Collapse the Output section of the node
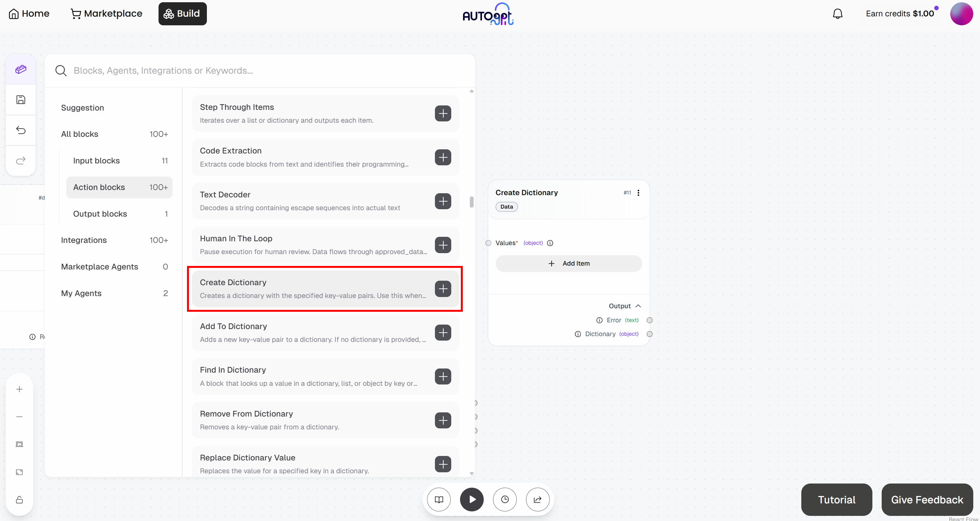Image resolution: width=980 pixels, height=521 pixels. (638, 306)
